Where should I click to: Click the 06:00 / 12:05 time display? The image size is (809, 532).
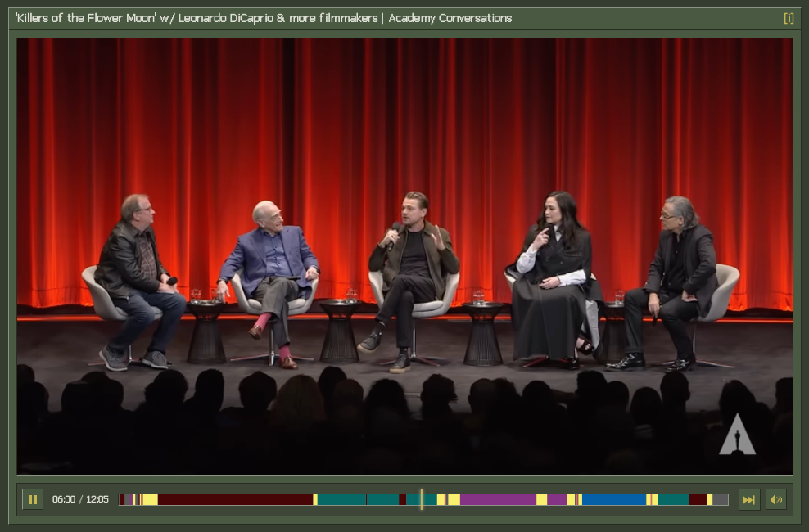pos(80,499)
